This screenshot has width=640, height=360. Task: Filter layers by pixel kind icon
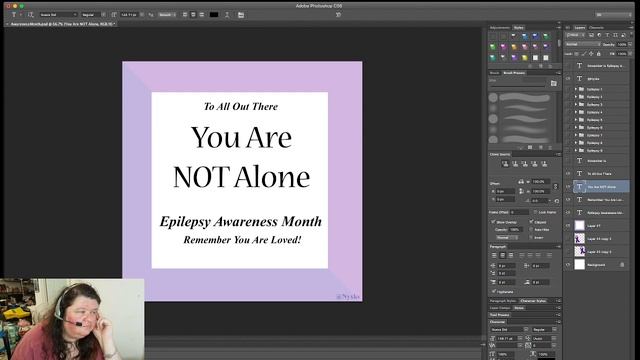[591, 35]
